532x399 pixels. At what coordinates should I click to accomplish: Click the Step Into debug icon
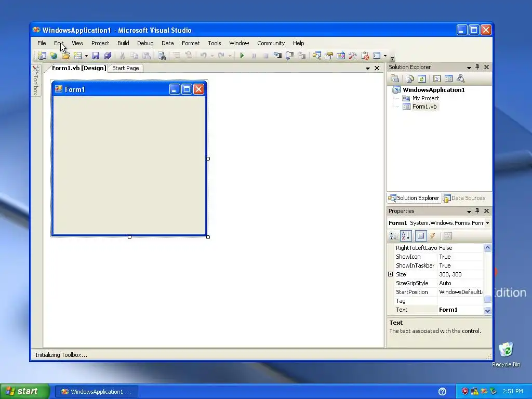coord(277,55)
